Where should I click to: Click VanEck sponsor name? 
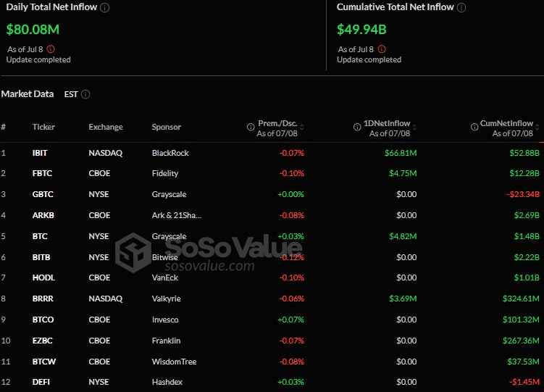click(165, 278)
